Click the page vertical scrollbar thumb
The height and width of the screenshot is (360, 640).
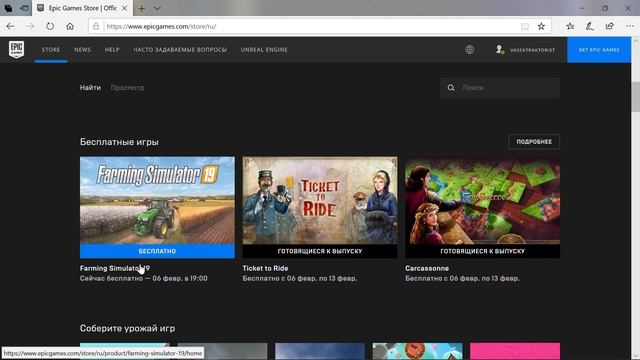tap(636, 96)
